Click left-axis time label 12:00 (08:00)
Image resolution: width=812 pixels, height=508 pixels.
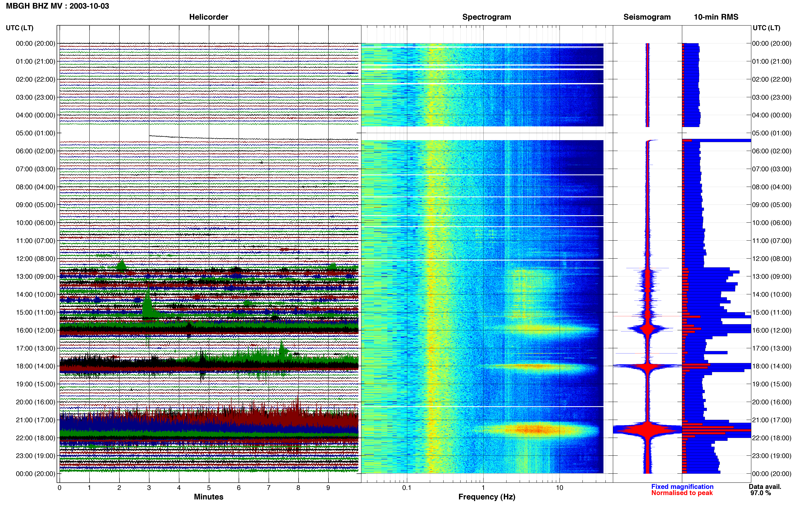(x=36, y=259)
